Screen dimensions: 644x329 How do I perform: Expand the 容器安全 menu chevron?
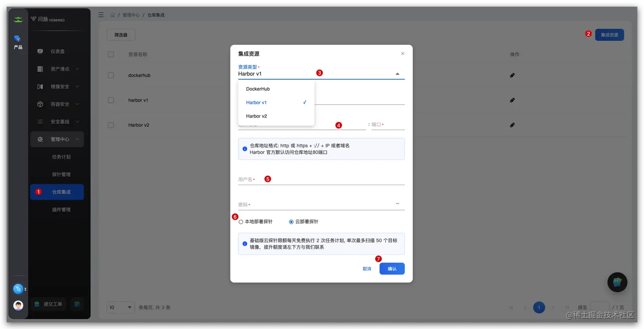click(77, 104)
